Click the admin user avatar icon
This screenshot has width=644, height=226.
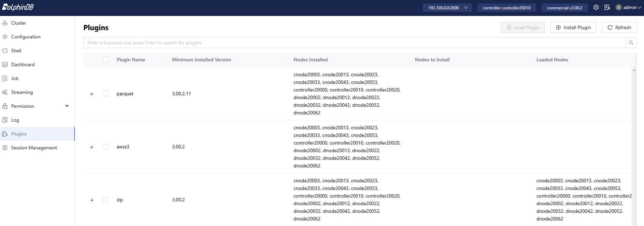(x=618, y=7)
